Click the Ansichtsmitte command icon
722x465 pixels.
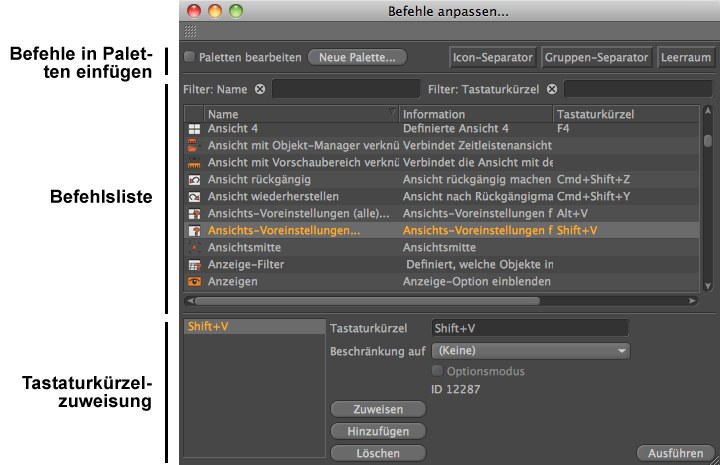point(194,247)
